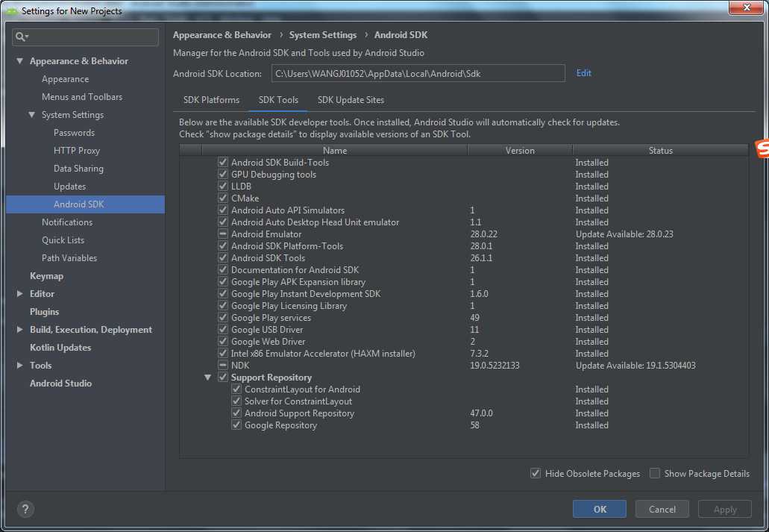Screen dimensions: 769x532
Task: Open Kotlin Updates settings
Action: tap(60, 348)
